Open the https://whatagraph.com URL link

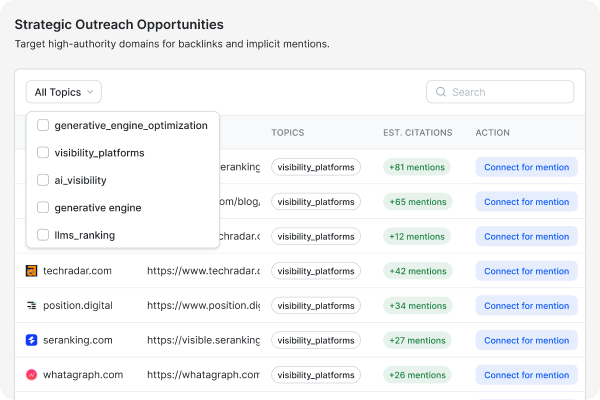coord(203,375)
